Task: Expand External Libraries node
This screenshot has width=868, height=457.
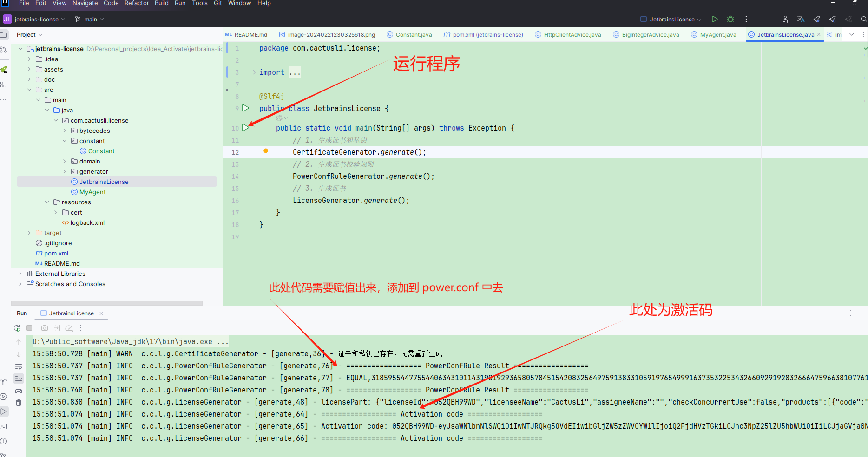Action: (20, 274)
